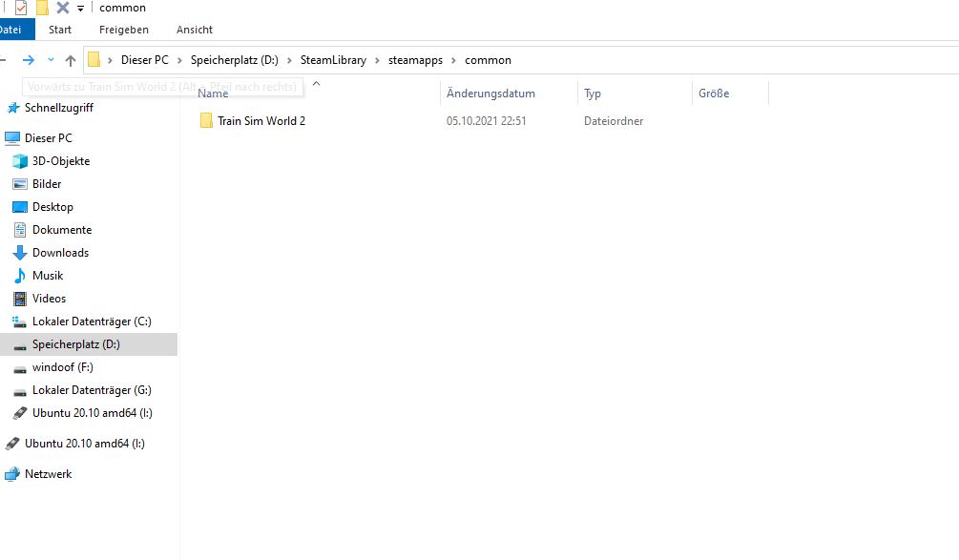
Task: Click the Videos filmstrip icon
Action: 20,299
